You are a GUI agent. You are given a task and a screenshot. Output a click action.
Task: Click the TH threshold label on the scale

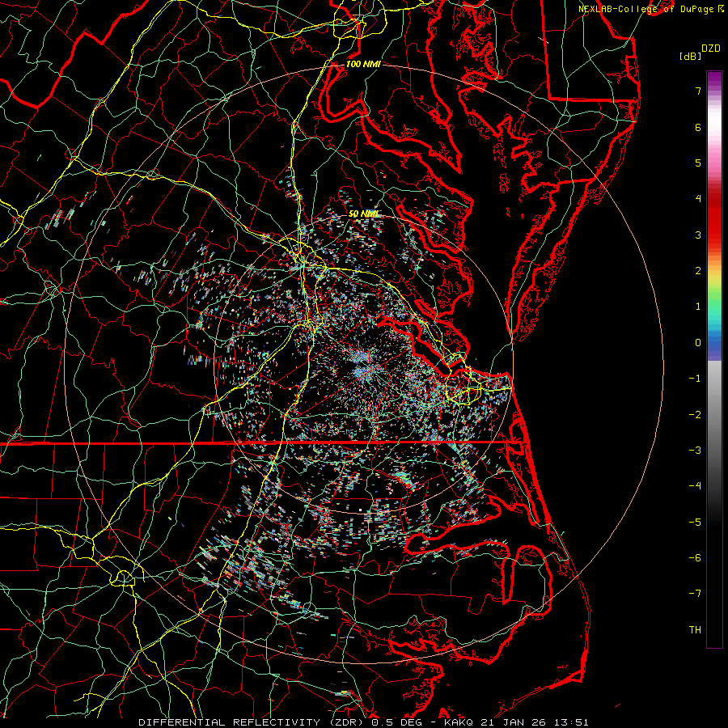(695, 630)
